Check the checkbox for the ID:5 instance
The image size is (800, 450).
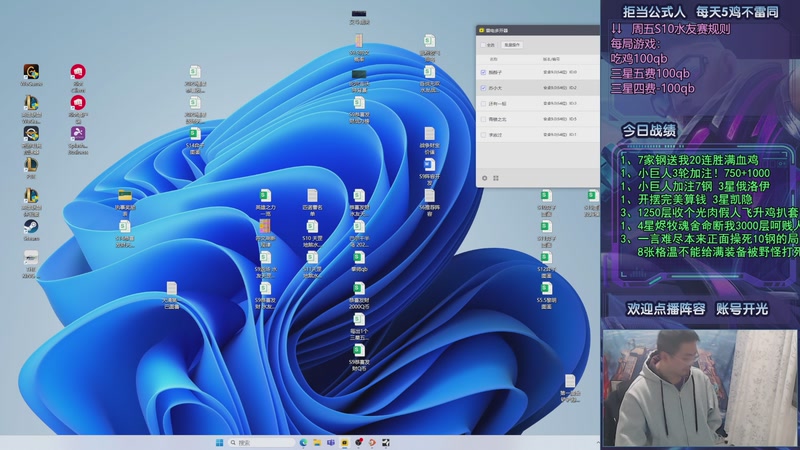(x=483, y=119)
